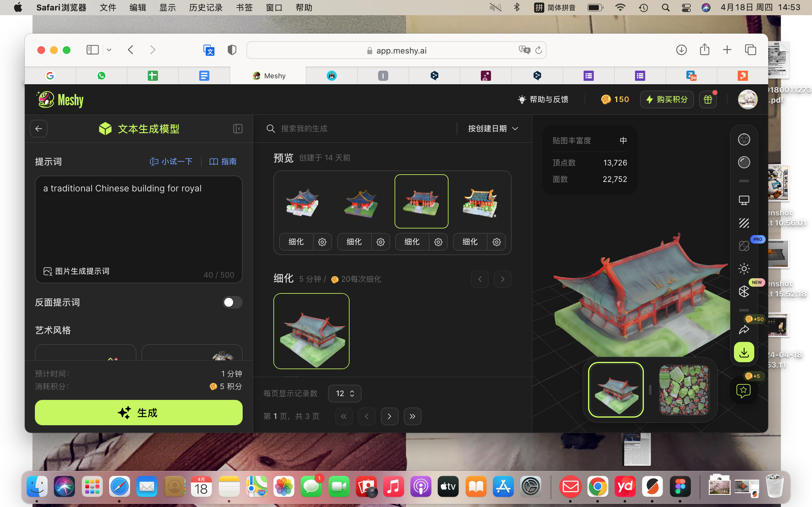Enable the 反面提示词 toggle

coord(232,302)
